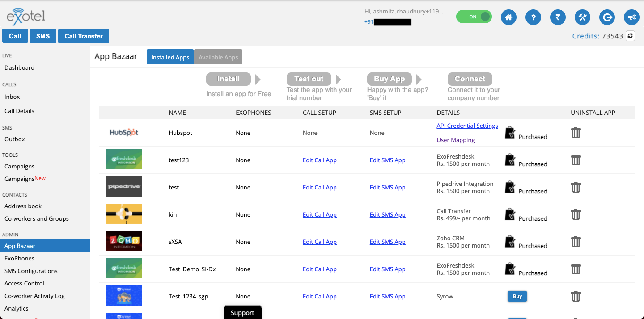Viewport: 644px width, 319px height.
Task: Open the announcements megaphone icon
Action: pyautogui.click(x=631, y=17)
